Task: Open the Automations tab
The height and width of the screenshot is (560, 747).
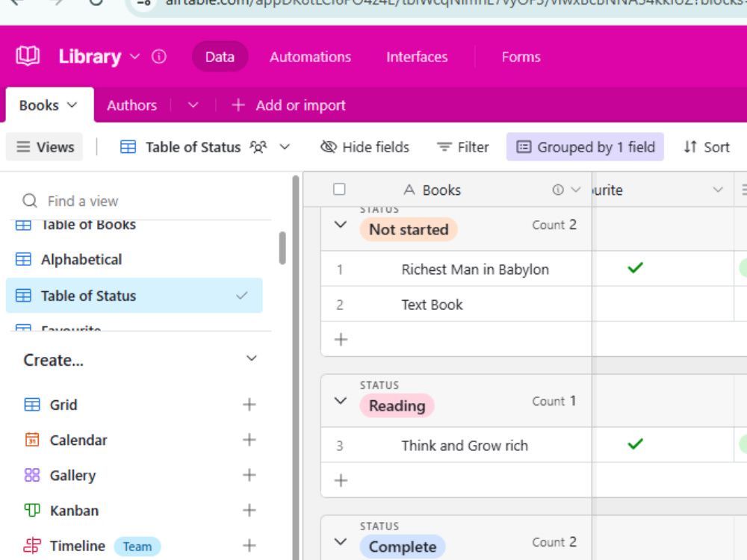Action: (310, 57)
